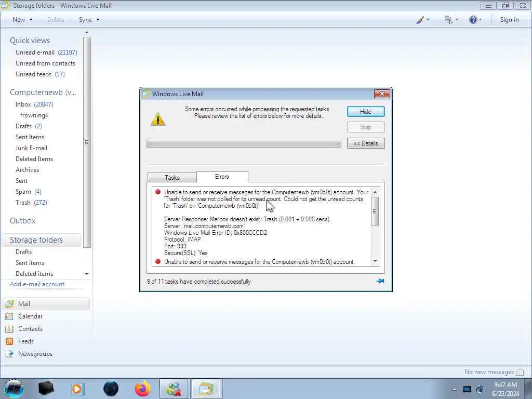Open the Mail section icon
The image size is (532, 399).
pyautogui.click(x=9, y=303)
